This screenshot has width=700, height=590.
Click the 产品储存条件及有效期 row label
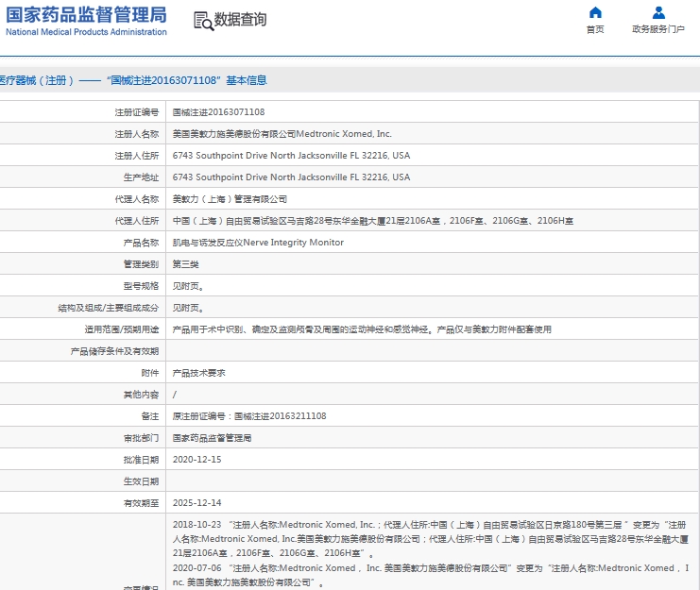click(114, 351)
